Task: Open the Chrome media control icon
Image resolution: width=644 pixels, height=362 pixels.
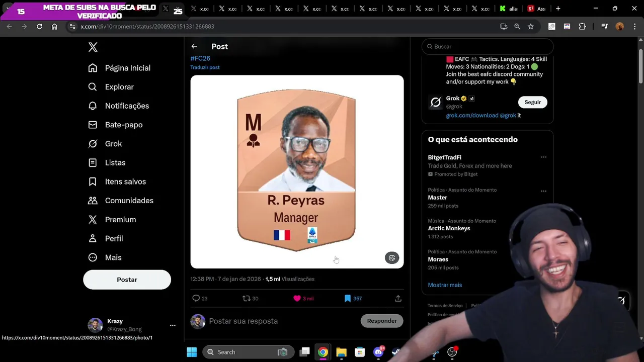Action: pyautogui.click(x=605, y=26)
